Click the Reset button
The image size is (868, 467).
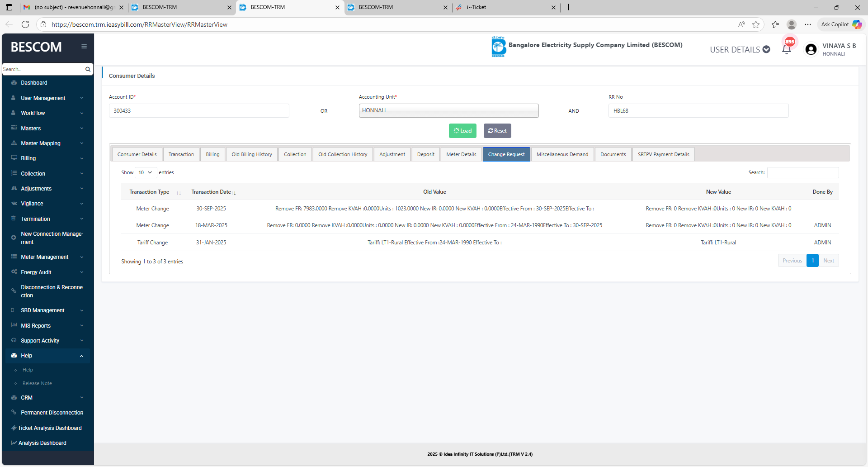pos(497,131)
